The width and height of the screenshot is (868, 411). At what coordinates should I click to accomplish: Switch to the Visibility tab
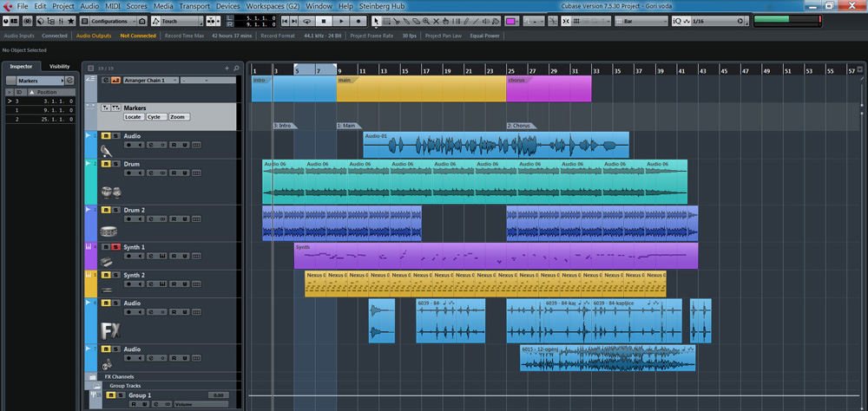pos(60,67)
